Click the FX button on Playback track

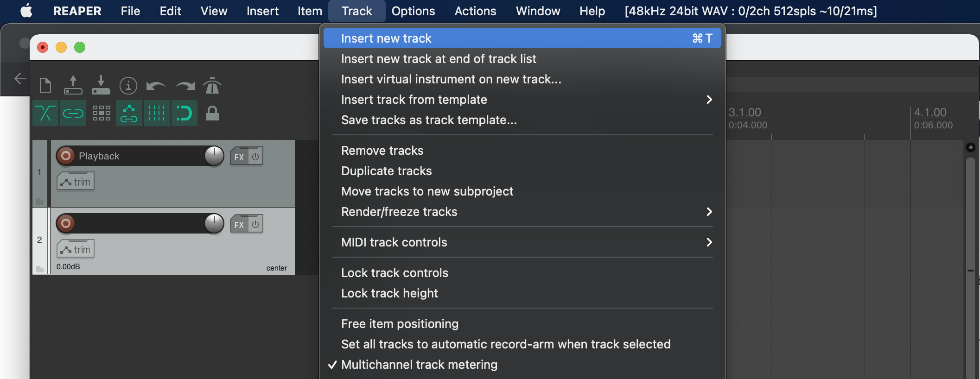[x=239, y=157]
